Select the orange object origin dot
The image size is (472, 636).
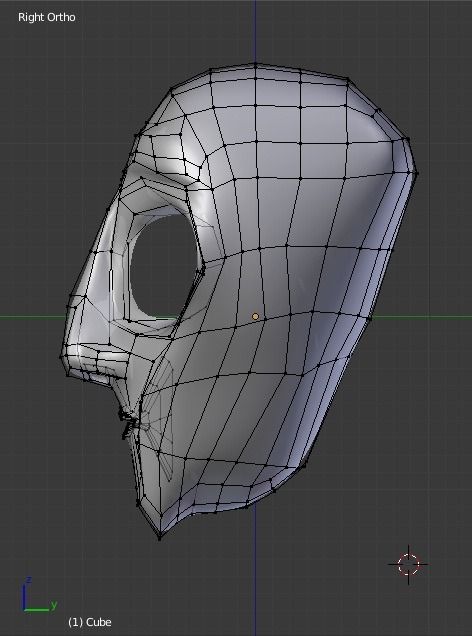(255, 316)
